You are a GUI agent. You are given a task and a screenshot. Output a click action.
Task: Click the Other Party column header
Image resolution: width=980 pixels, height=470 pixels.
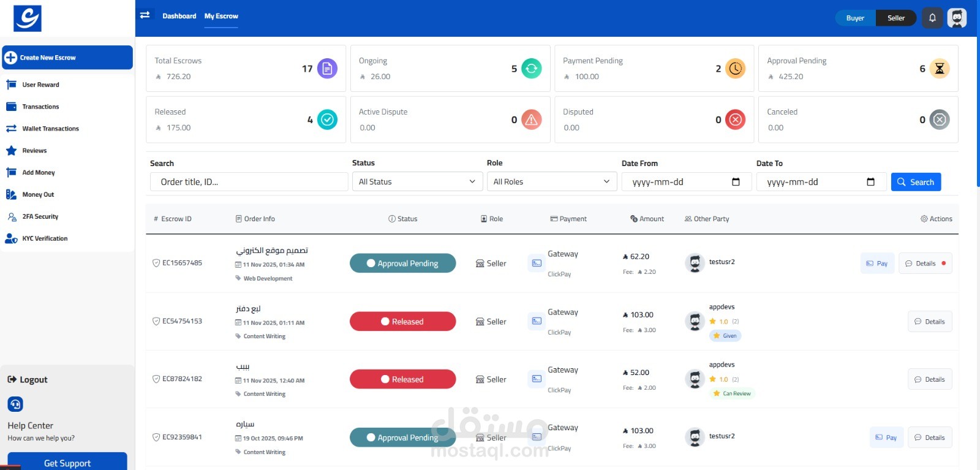pyautogui.click(x=707, y=219)
